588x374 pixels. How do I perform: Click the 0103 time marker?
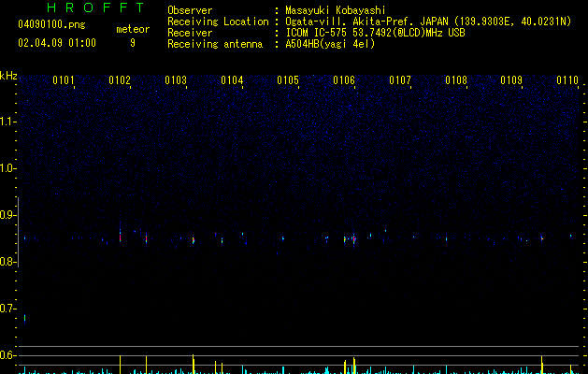pyautogui.click(x=176, y=80)
